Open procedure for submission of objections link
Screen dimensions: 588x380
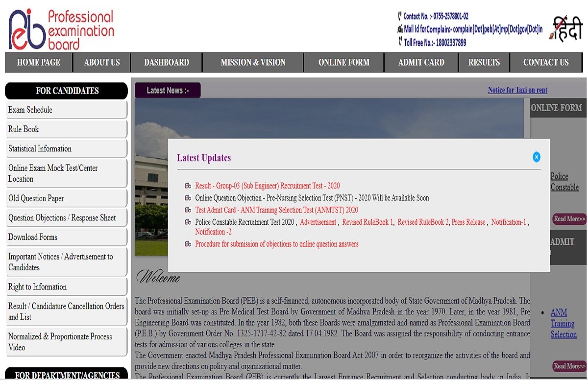(276, 244)
